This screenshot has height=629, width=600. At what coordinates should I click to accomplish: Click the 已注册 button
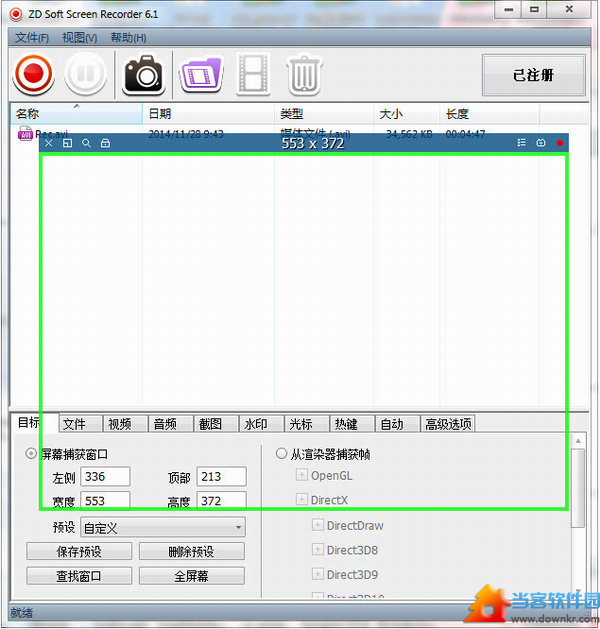point(534,75)
